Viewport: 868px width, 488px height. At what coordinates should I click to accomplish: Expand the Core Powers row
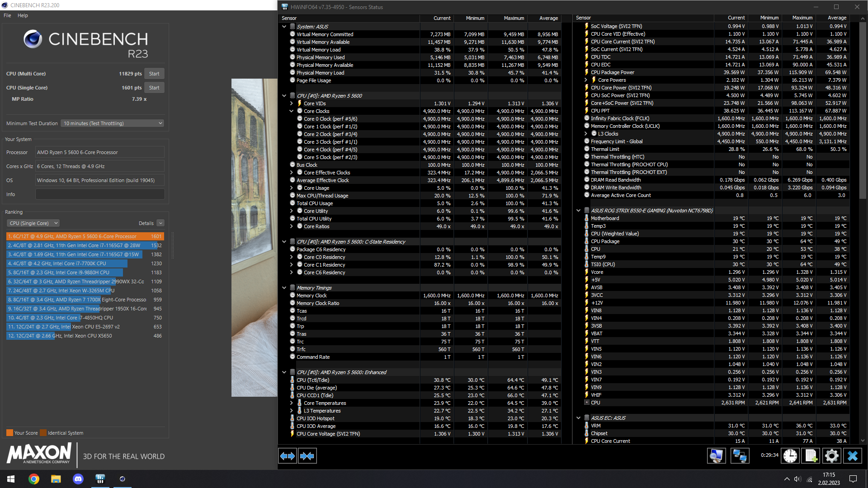[586, 80]
